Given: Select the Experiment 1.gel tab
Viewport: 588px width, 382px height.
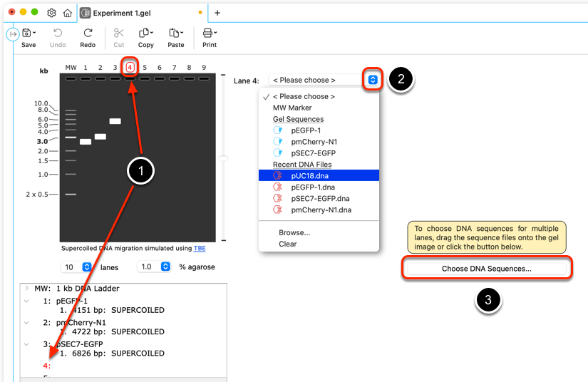Looking at the screenshot, I should pos(143,13).
